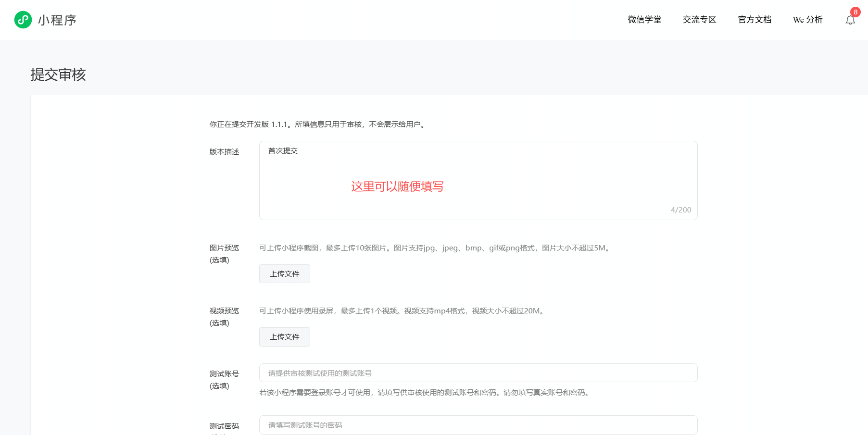
Task: Open 微信学堂 from the top navigation
Action: pyautogui.click(x=644, y=20)
